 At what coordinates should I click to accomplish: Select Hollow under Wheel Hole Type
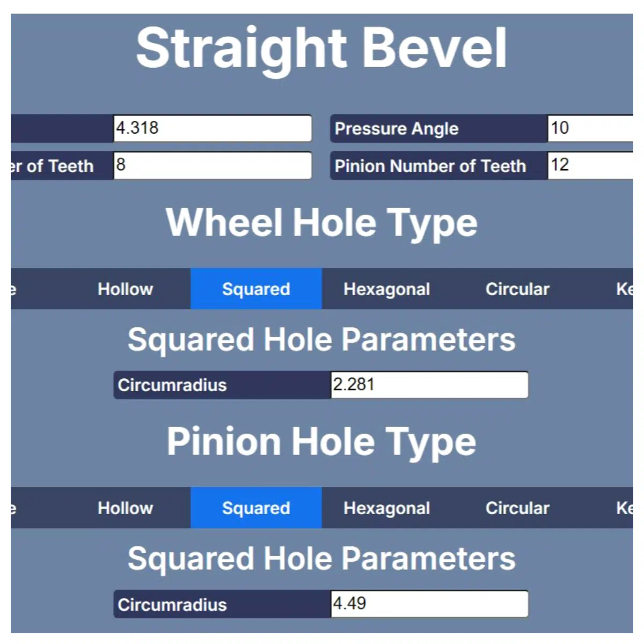(x=125, y=289)
